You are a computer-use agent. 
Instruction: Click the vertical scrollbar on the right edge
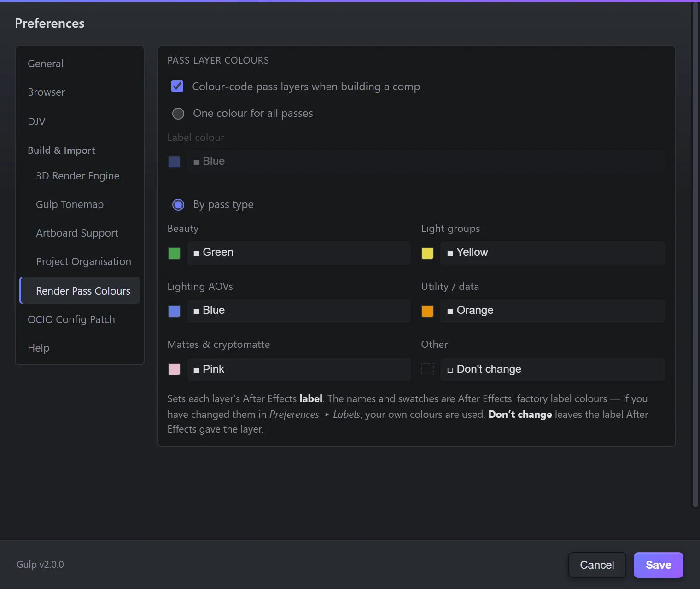tap(695, 254)
